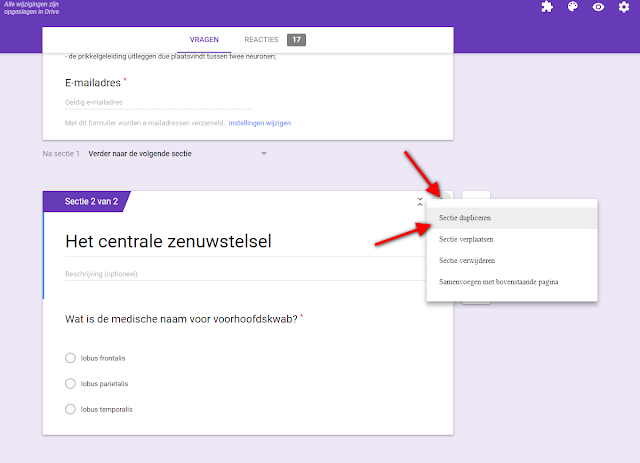Click the question 'Wat is de medische naam voor voorhoofdskwab?'

[181, 319]
